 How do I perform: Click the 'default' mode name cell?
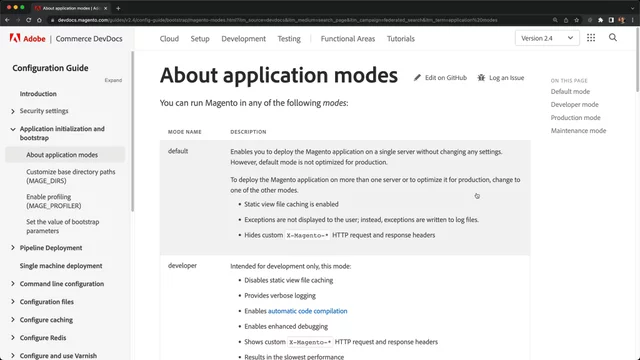point(178,151)
